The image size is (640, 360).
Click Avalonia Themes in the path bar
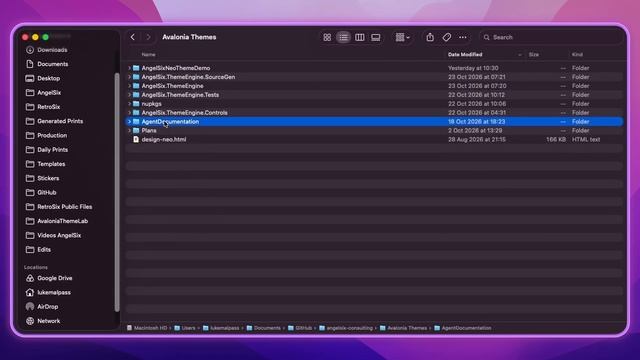[x=403, y=328]
